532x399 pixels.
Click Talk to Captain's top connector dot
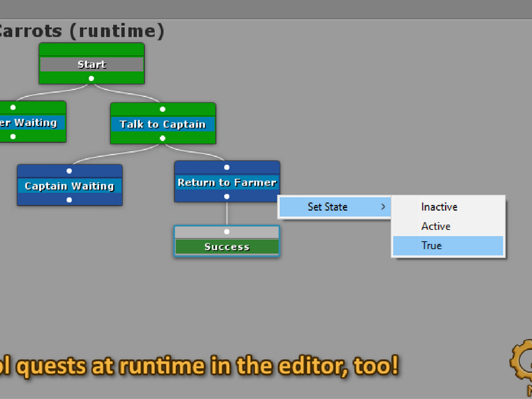pos(162,109)
